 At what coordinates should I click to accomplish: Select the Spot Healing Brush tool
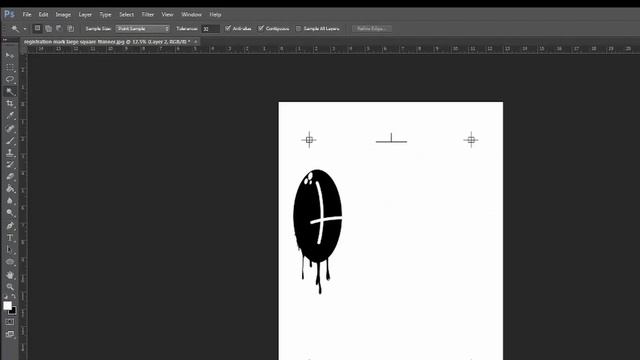coord(10,129)
